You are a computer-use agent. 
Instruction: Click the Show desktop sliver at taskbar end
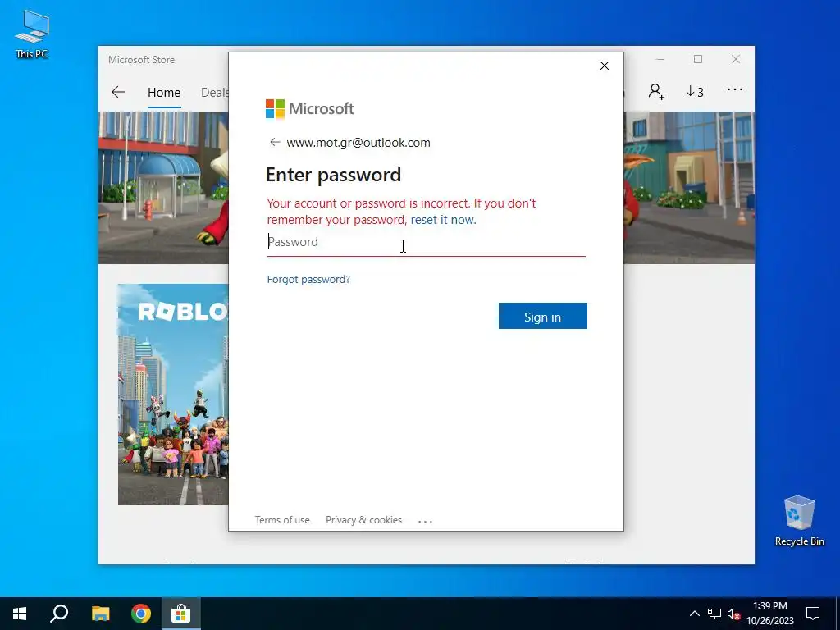click(x=838, y=614)
